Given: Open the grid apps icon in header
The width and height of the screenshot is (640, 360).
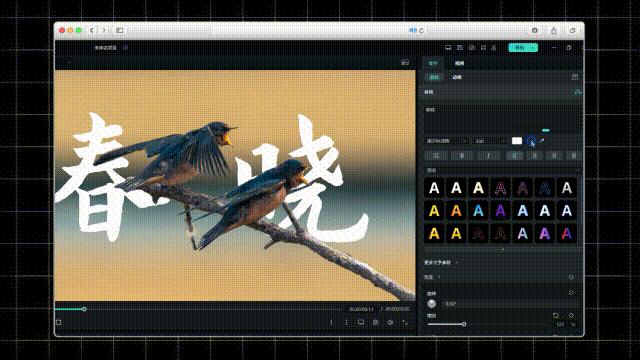Looking at the screenshot, I should click(x=483, y=48).
